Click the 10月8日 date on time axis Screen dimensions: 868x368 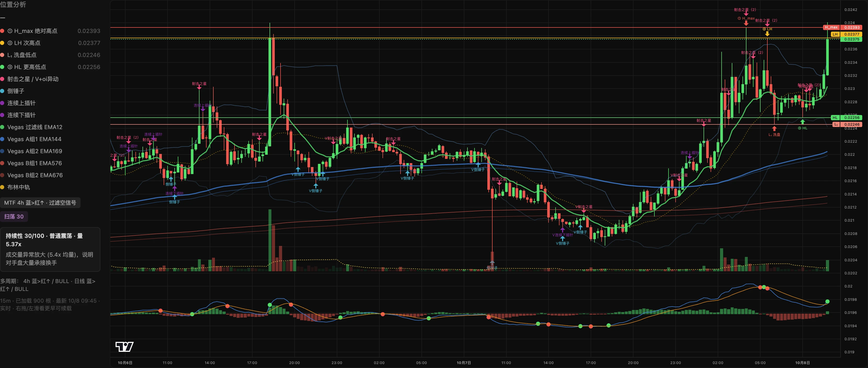[x=802, y=363]
